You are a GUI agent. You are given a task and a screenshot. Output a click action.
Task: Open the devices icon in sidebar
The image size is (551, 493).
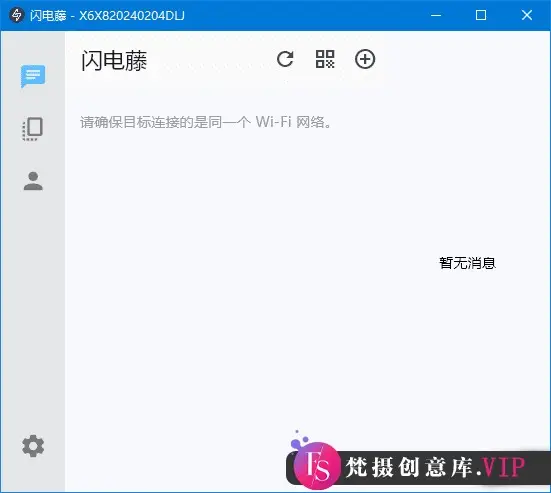33,129
